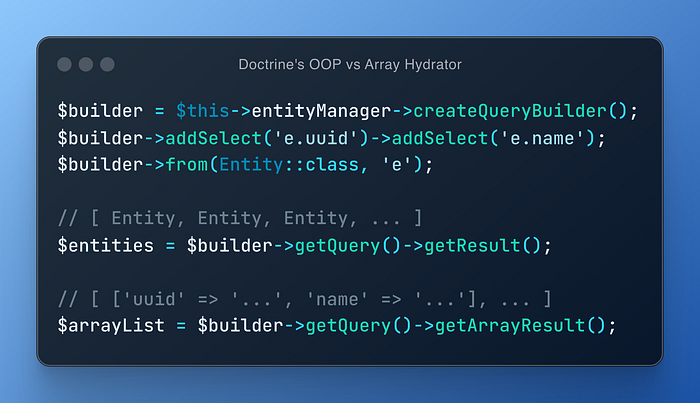Click the getResult() call

tap(483, 245)
